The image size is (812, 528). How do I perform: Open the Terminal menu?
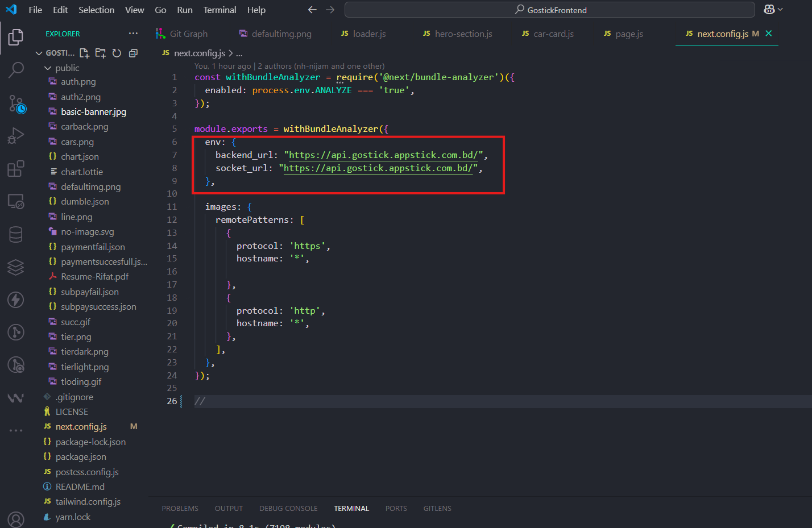219,10
